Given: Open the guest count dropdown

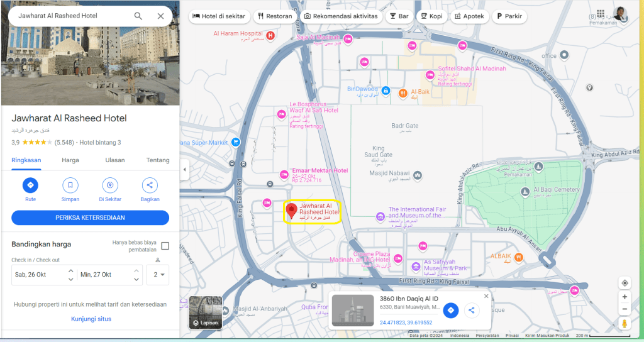Looking at the screenshot, I should pos(157,275).
